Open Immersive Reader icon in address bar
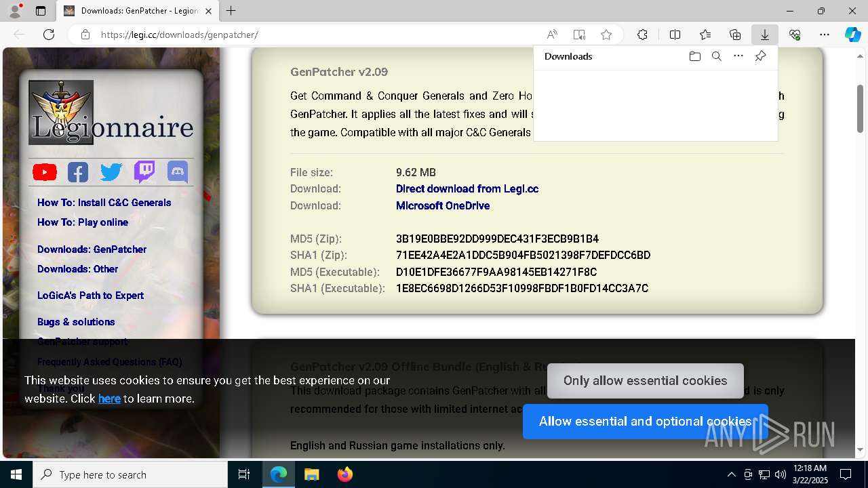868x488 pixels. tap(579, 35)
